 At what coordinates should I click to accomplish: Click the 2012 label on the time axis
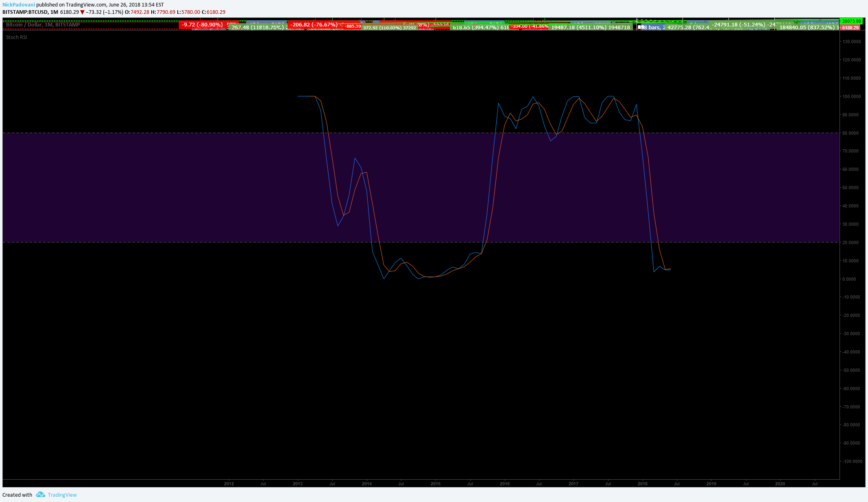[x=229, y=484]
